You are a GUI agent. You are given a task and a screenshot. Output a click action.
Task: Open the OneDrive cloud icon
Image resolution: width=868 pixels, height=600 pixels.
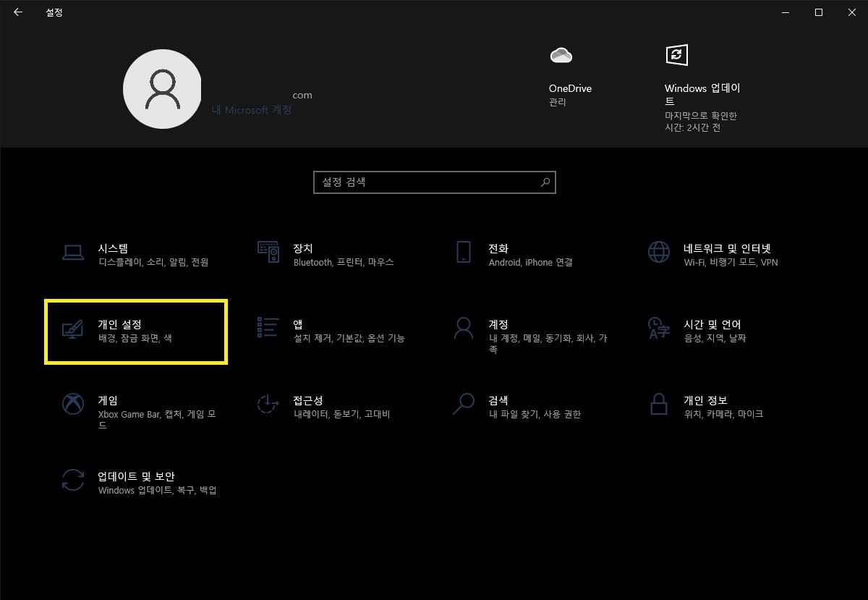pos(561,55)
